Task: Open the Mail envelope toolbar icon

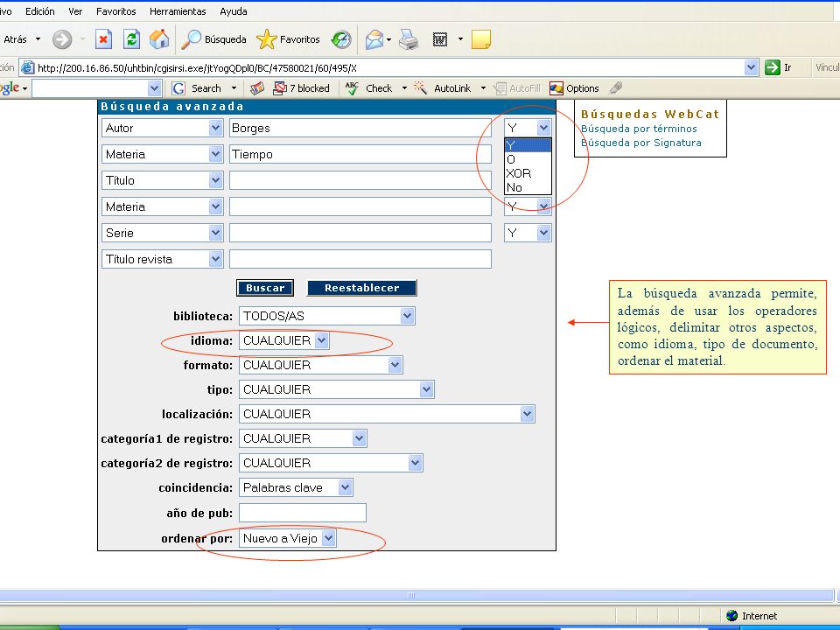Action: (x=374, y=39)
